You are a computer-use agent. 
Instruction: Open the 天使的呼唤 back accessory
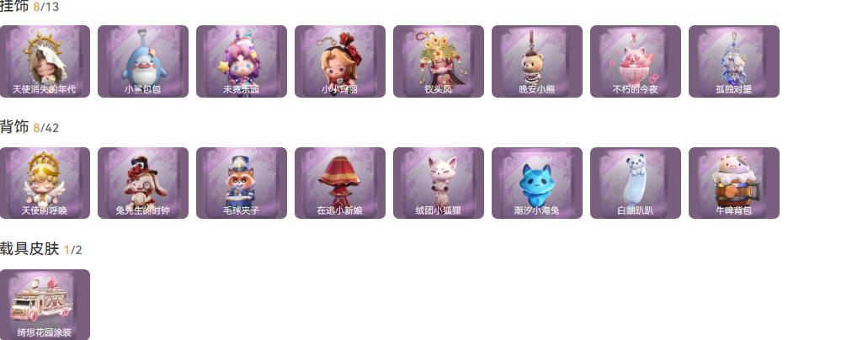pyautogui.click(x=45, y=183)
